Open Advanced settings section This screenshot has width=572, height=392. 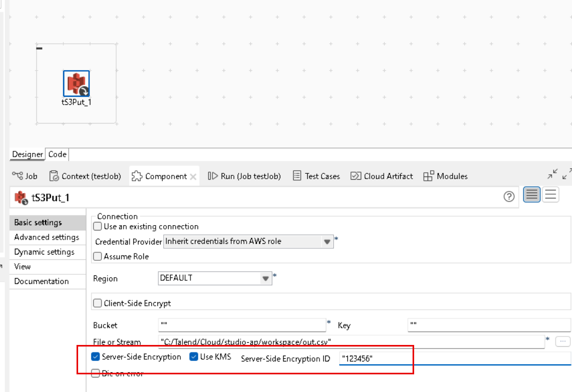(x=48, y=237)
